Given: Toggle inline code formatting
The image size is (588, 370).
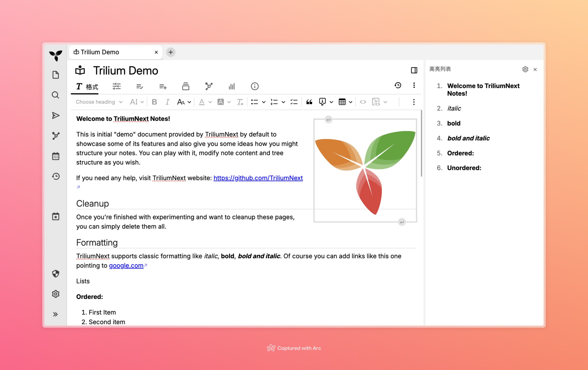Looking at the screenshot, I should tap(363, 102).
